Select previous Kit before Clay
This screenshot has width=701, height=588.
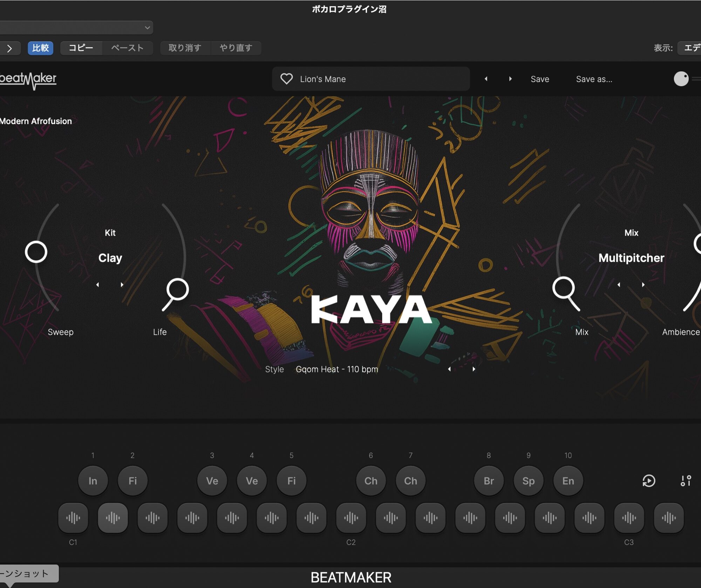(x=97, y=285)
